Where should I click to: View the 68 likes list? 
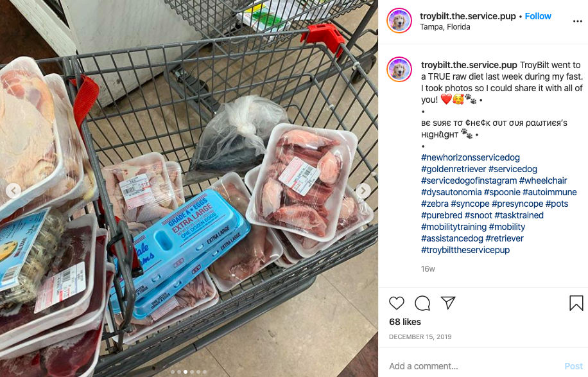coord(405,322)
